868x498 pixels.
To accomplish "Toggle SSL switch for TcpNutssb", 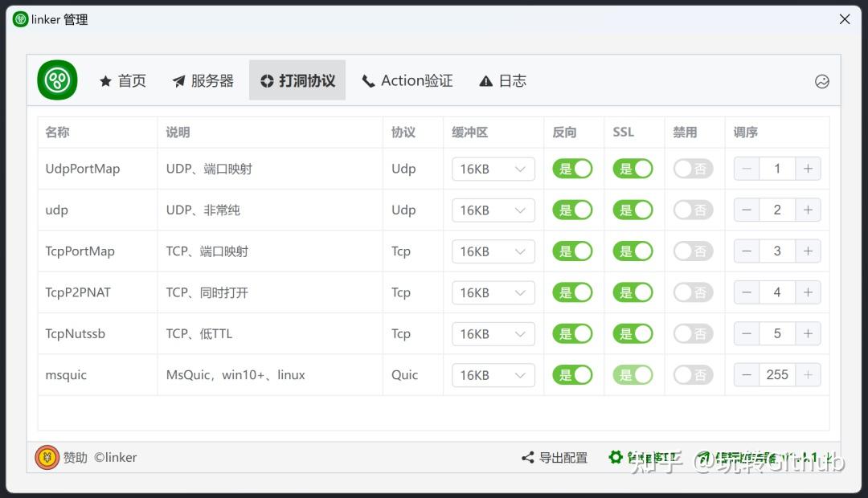I will [x=633, y=333].
